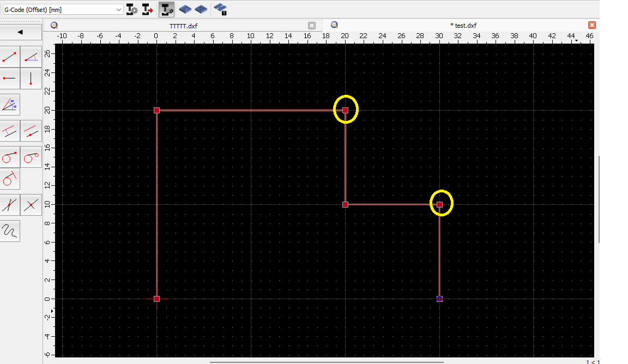
Task: Select the freehand line tool
Action: click(x=10, y=231)
